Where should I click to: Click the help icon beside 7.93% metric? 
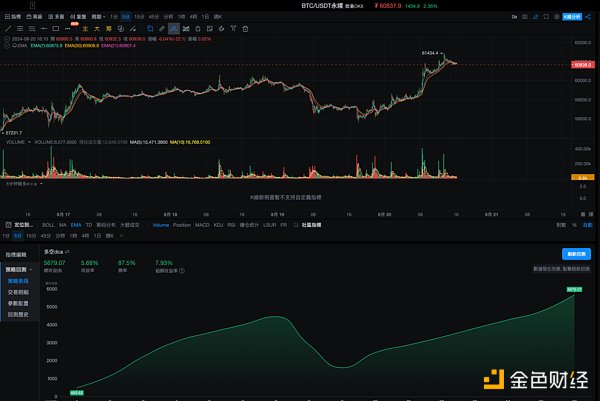pyautogui.click(x=182, y=271)
